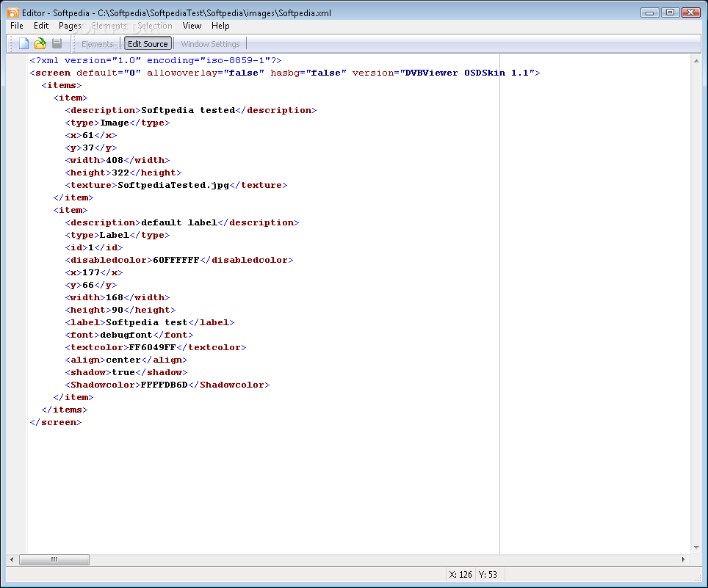This screenshot has height=588, width=708.
Task: Minimize the Editor window
Action: pyautogui.click(x=650, y=12)
